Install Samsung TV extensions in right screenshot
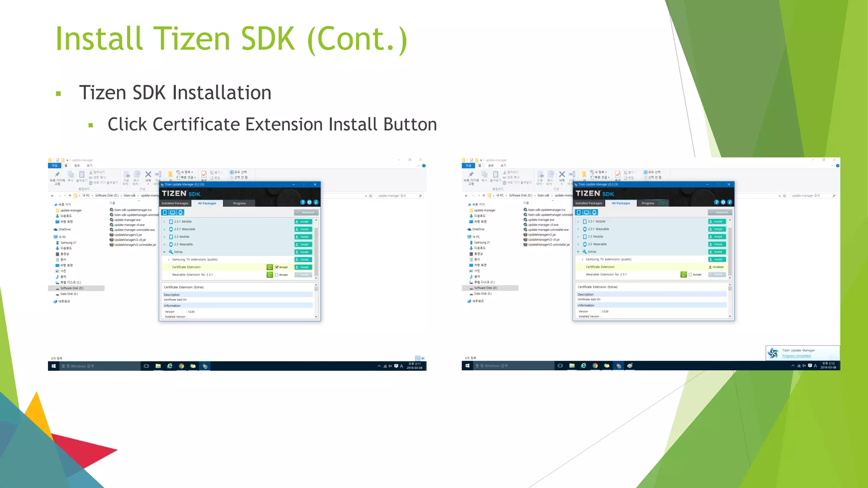The height and width of the screenshot is (488, 868). pyautogui.click(x=717, y=259)
